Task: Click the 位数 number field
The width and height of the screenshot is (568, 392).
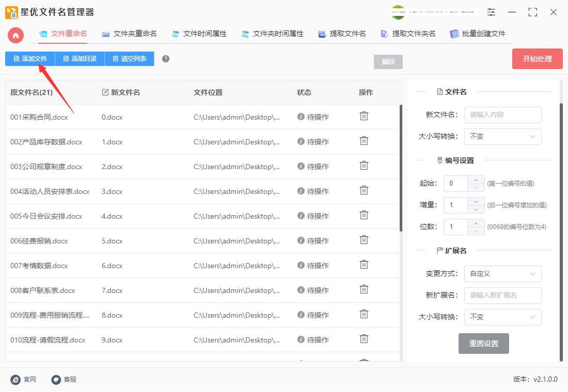Action: 456,227
